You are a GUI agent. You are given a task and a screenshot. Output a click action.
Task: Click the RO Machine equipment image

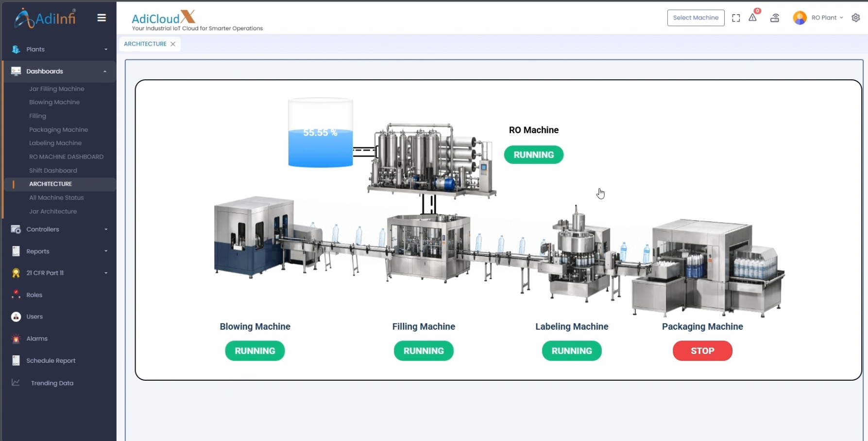pos(430,159)
